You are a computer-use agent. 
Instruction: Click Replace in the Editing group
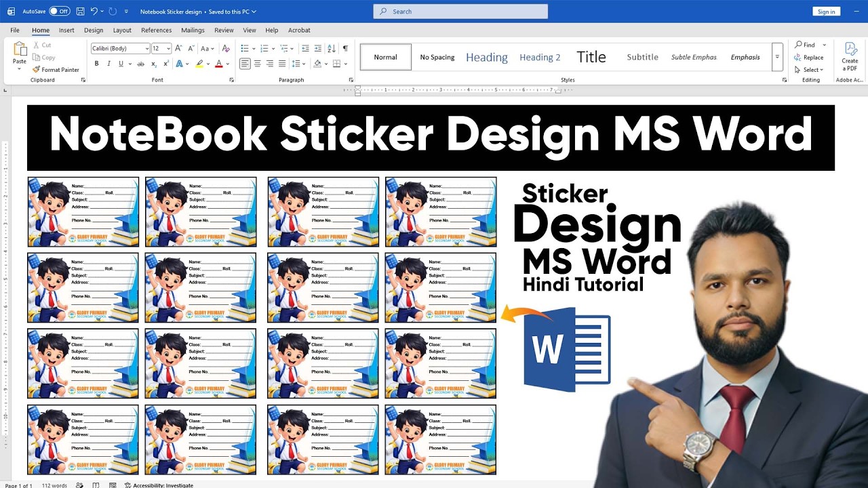(809, 58)
